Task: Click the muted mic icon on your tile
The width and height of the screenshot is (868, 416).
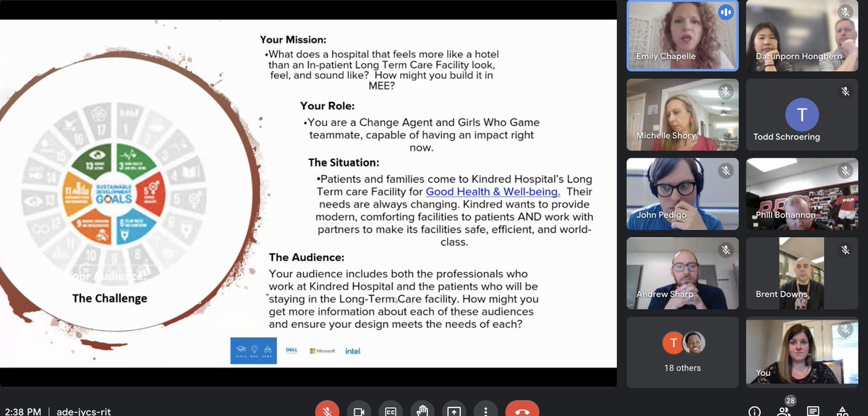Action: pos(845,329)
